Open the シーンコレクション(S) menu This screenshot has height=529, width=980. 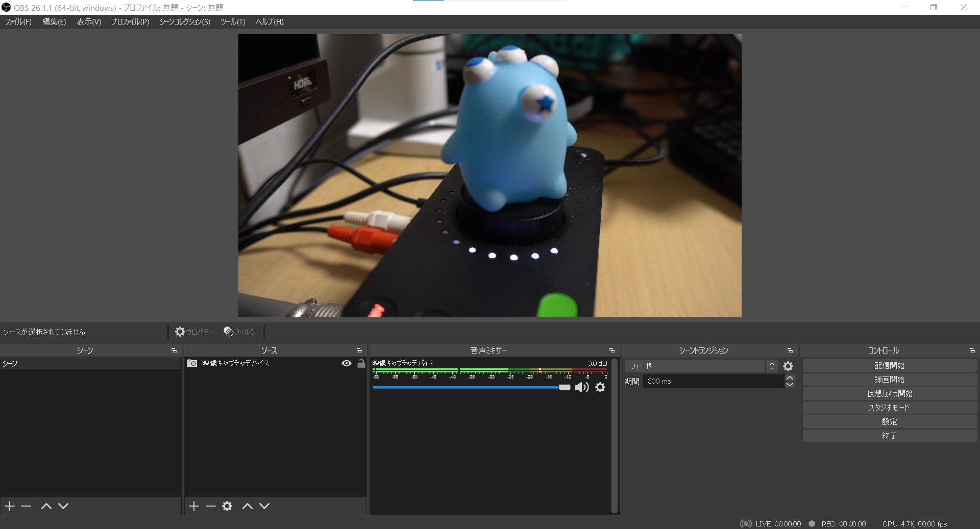tap(184, 22)
